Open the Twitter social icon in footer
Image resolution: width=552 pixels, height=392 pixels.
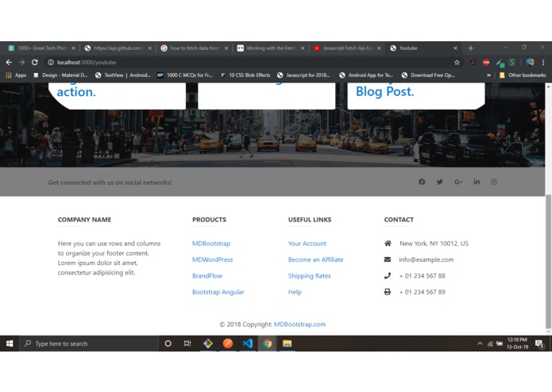[x=440, y=182]
